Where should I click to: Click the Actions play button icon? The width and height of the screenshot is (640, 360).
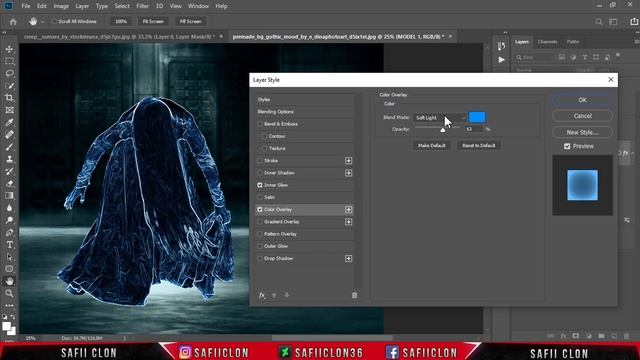[502, 60]
